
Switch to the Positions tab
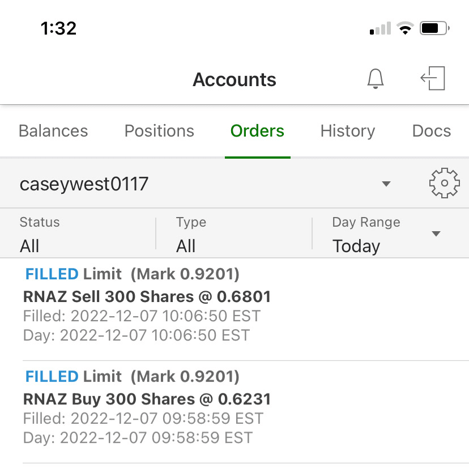159,131
